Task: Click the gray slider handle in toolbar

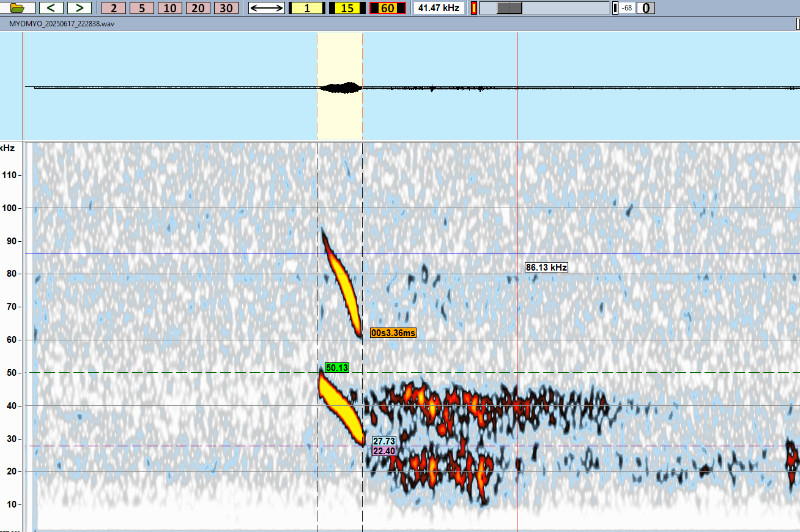Action: click(x=509, y=8)
